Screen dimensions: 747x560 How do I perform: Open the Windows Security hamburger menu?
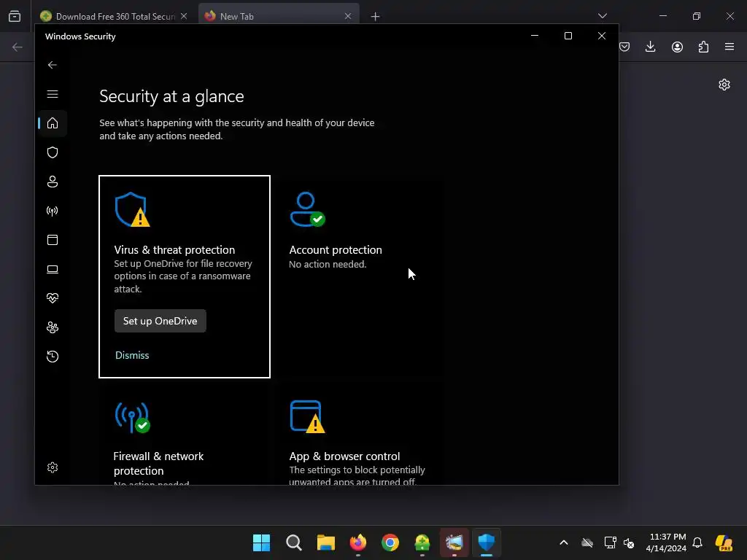tap(53, 94)
